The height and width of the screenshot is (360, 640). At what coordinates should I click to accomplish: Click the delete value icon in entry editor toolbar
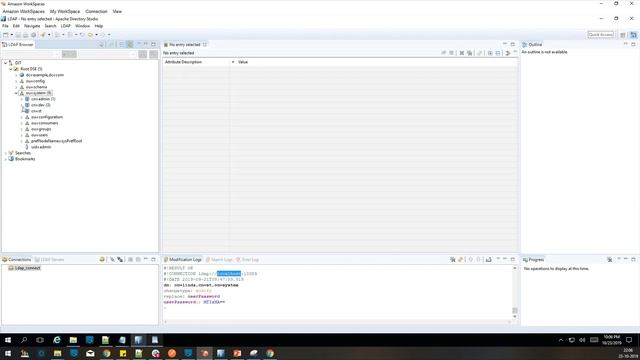pyautogui.click(x=462, y=53)
